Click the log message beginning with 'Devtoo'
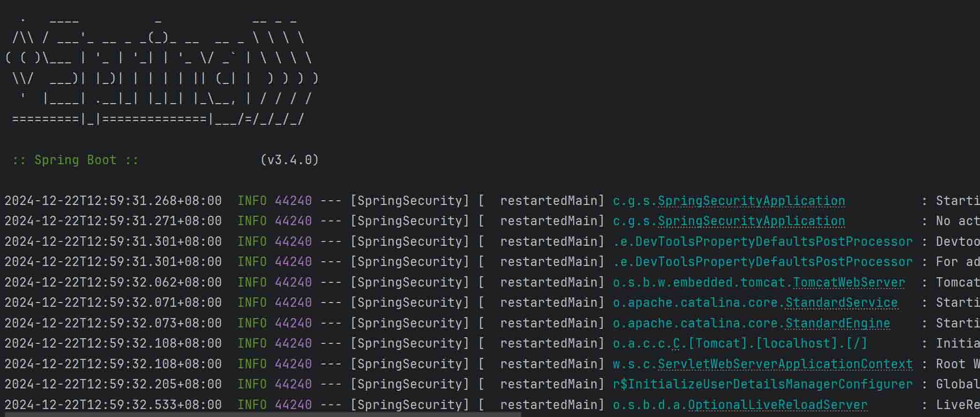The width and height of the screenshot is (980, 417). (x=957, y=242)
